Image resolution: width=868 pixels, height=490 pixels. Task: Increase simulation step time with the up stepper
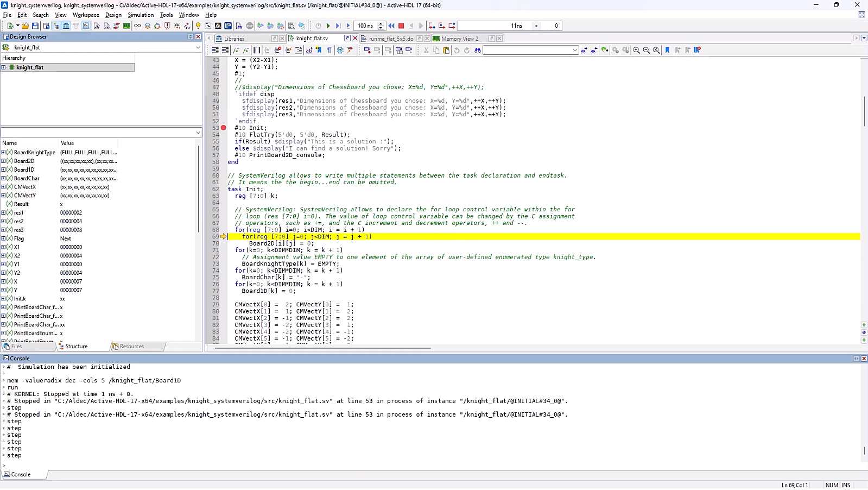(381, 24)
